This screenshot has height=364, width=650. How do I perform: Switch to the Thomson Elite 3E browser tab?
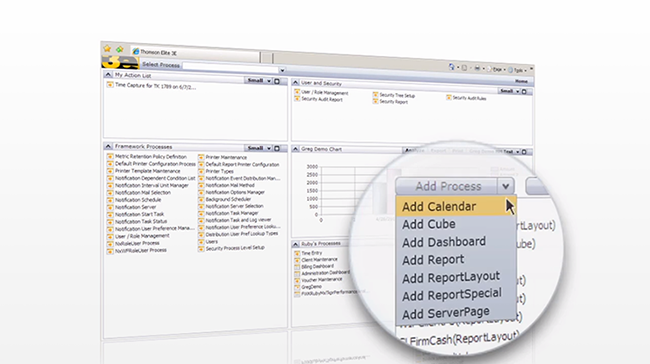pos(195,53)
